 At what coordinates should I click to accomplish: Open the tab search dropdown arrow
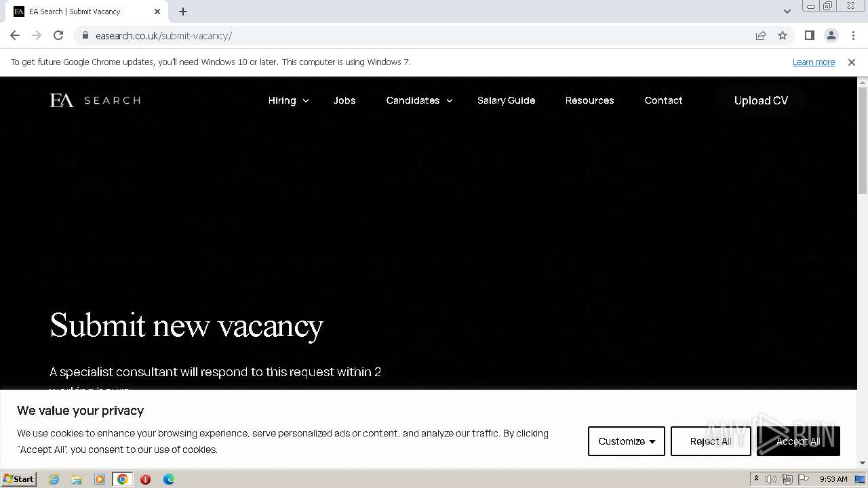pos(787,12)
